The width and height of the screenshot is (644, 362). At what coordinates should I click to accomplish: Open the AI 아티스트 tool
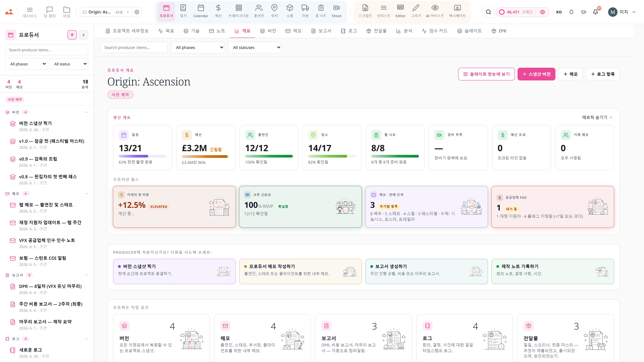point(435,11)
